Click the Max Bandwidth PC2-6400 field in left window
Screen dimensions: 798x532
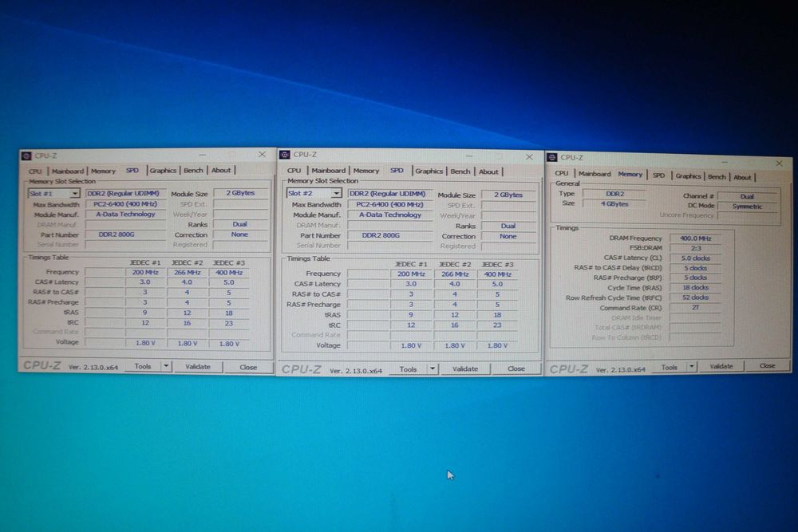pyautogui.click(x=125, y=204)
